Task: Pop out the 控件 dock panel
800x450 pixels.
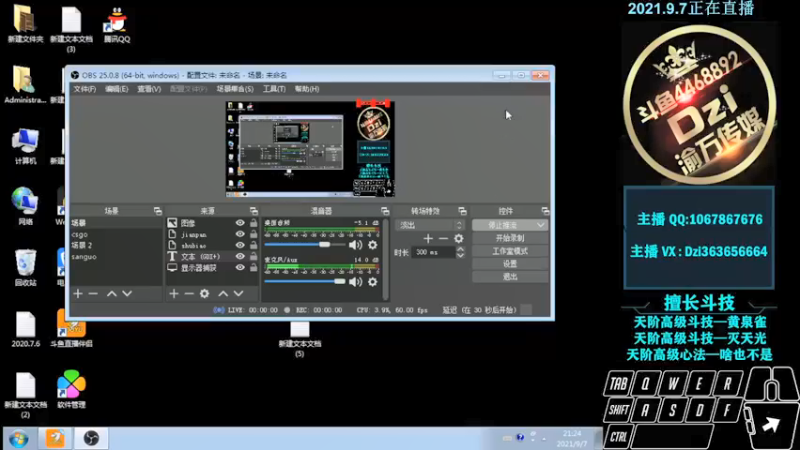Action: point(545,211)
